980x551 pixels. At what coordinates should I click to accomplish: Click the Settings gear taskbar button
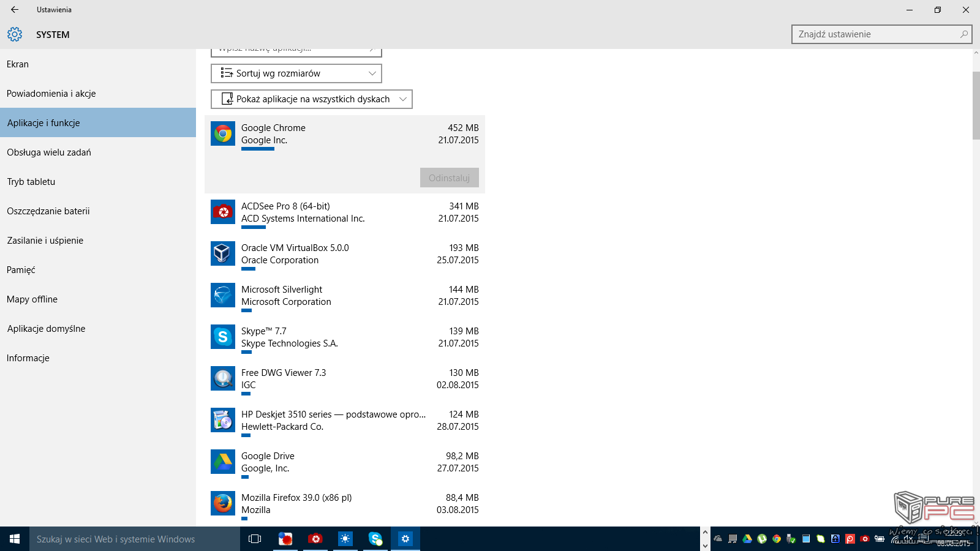click(x=405, y=539)
